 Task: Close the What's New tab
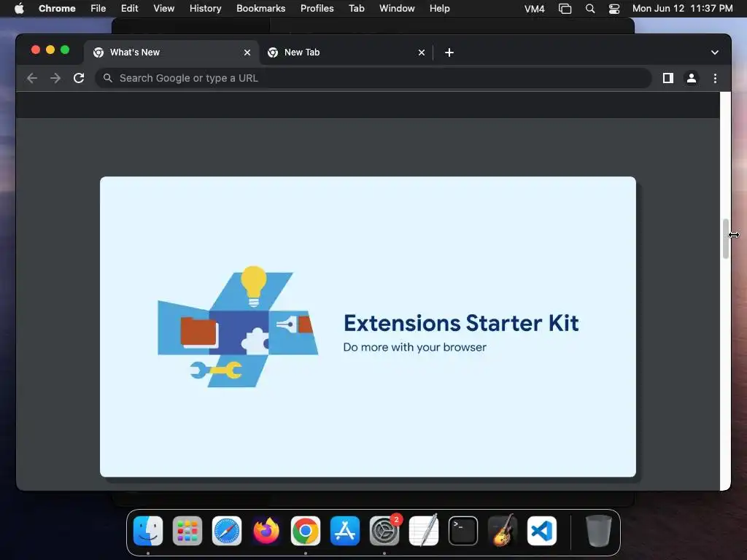[x=247, y=52]
